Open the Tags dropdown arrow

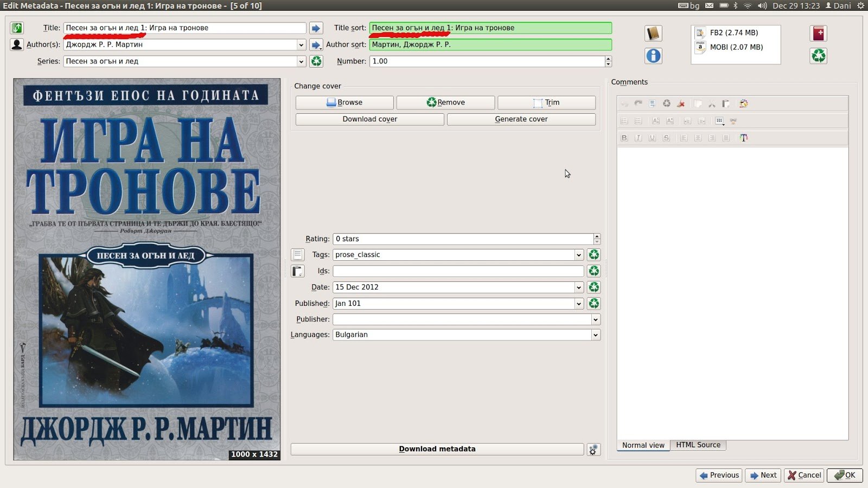(578, 255)
